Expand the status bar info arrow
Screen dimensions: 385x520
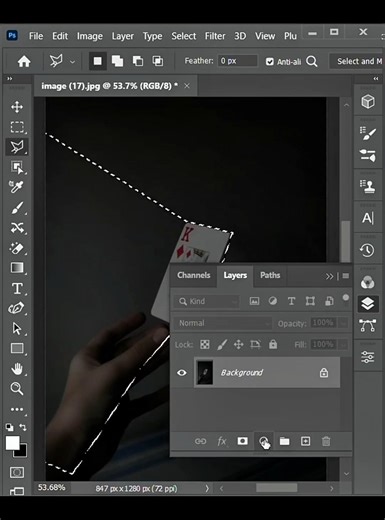click(x=207, y=489)
